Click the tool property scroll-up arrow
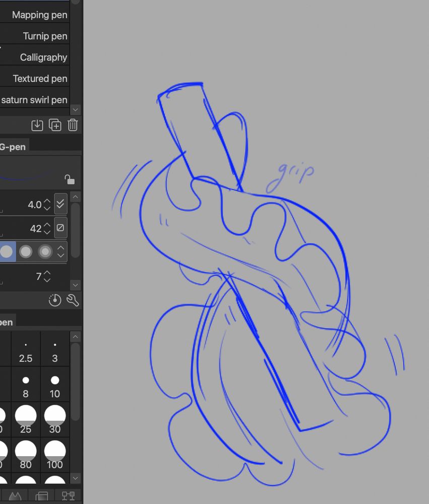429x504 pixels. (75, 197)
